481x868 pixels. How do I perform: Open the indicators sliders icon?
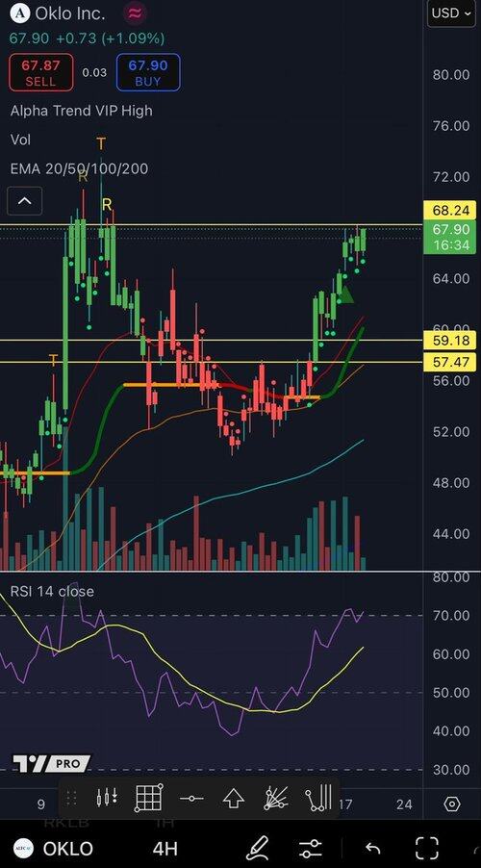311,848
